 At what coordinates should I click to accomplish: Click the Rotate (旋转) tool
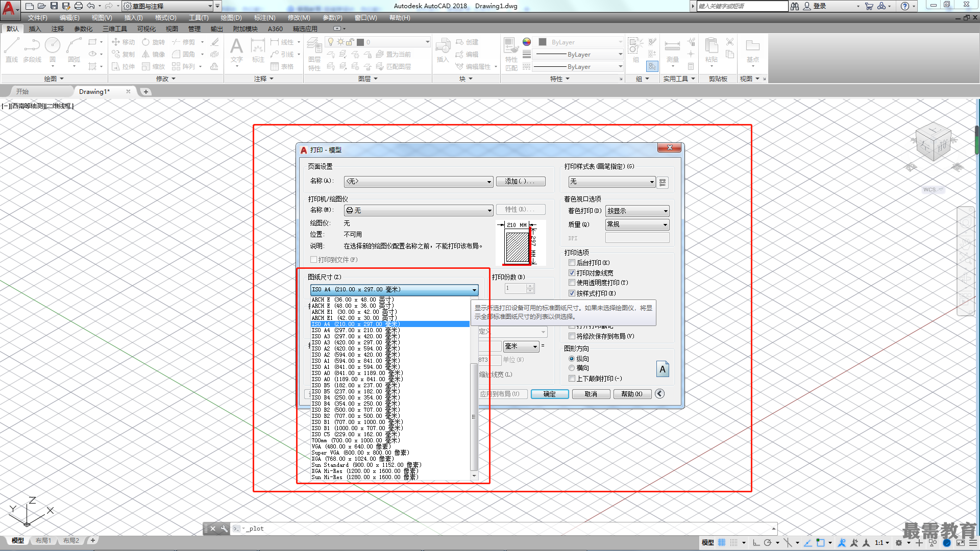point(154,42)
